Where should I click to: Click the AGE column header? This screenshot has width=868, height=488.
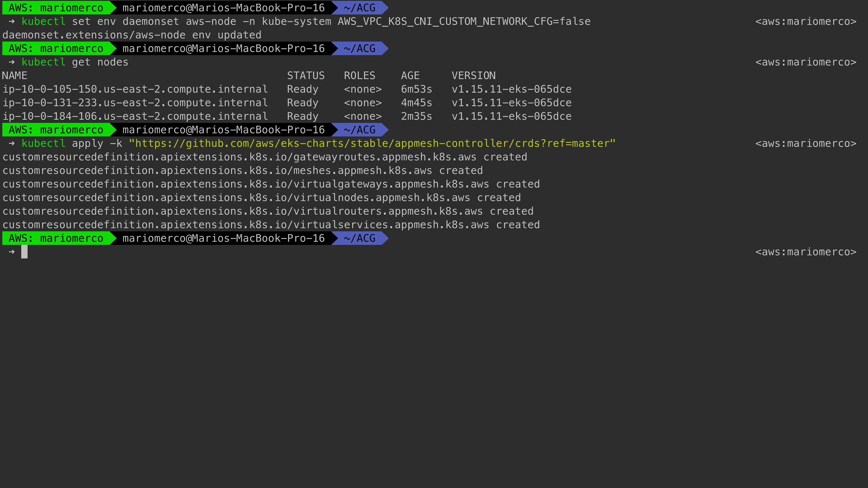[x=410, y=76]
